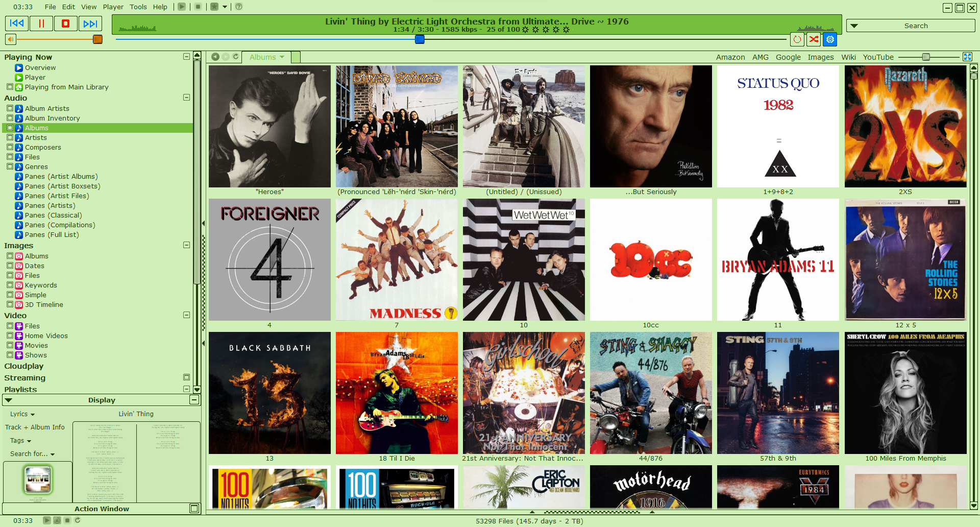Toggle box beside Playing from Main Library
The image size is (980, 527).
pos(10,87)
